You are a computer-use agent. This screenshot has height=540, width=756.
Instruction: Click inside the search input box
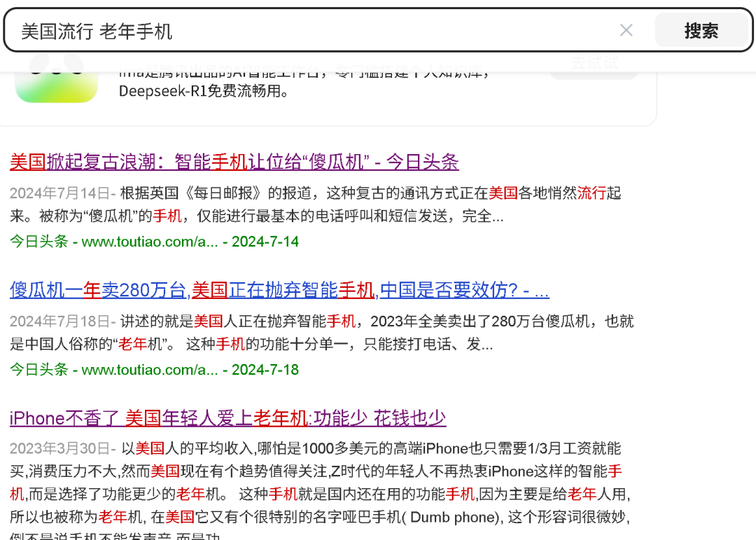(280, 29)
